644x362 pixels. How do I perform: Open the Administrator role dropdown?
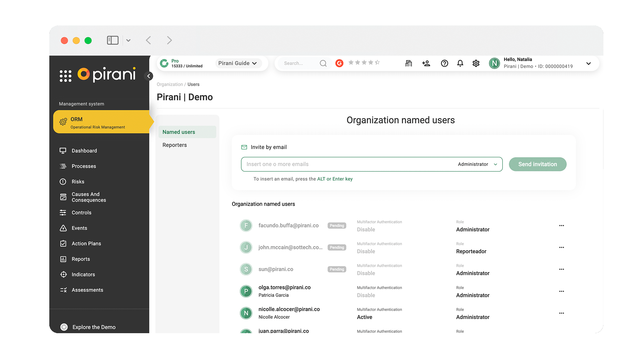tap(477, 164)
